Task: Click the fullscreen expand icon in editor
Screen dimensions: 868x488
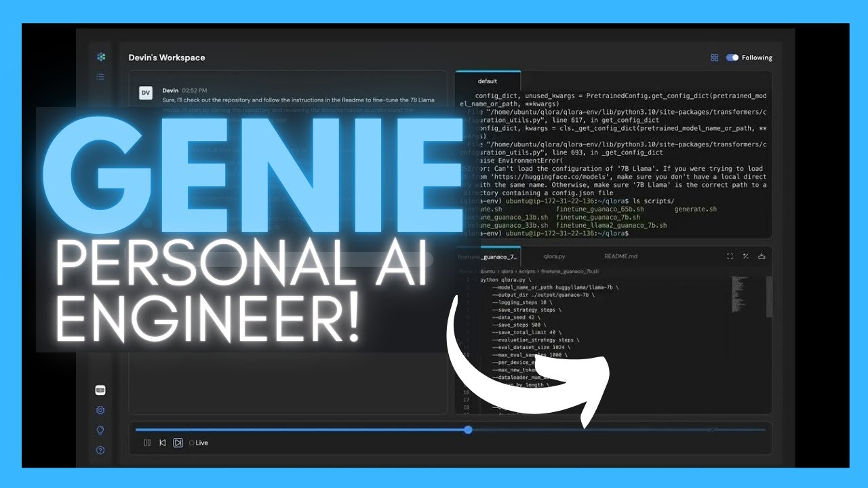Action: click(x=730, y=256)
